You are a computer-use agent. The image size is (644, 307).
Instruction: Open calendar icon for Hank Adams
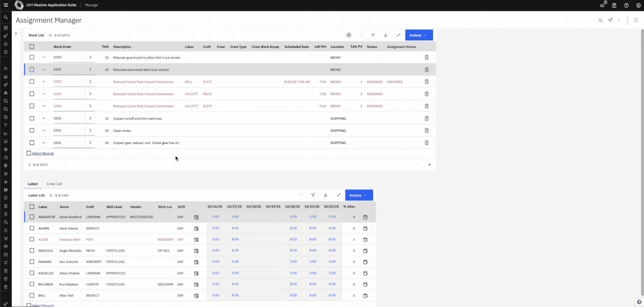pos(196,228)
